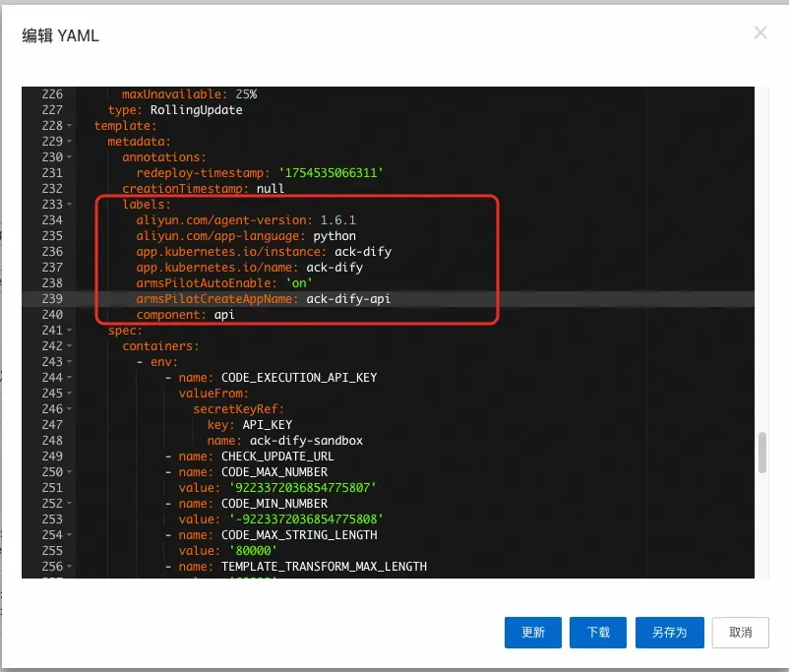
Task: Click the text CODE_MAX_NUMBER
Action: [274, 472]
